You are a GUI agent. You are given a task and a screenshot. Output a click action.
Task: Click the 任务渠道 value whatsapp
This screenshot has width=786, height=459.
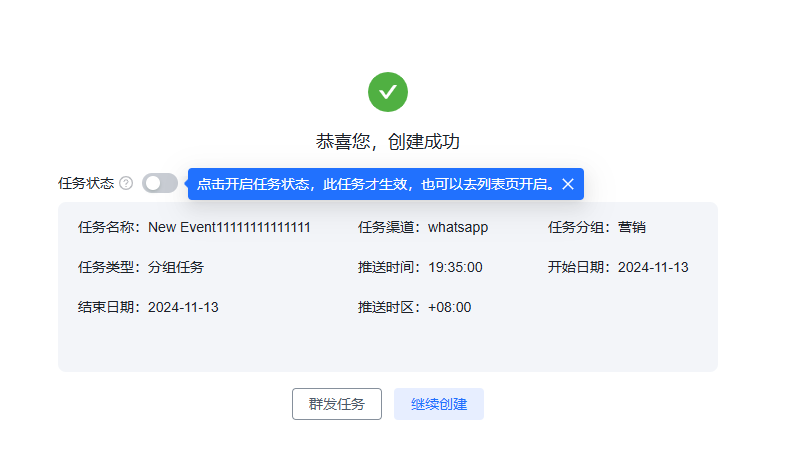coord(458,227)
